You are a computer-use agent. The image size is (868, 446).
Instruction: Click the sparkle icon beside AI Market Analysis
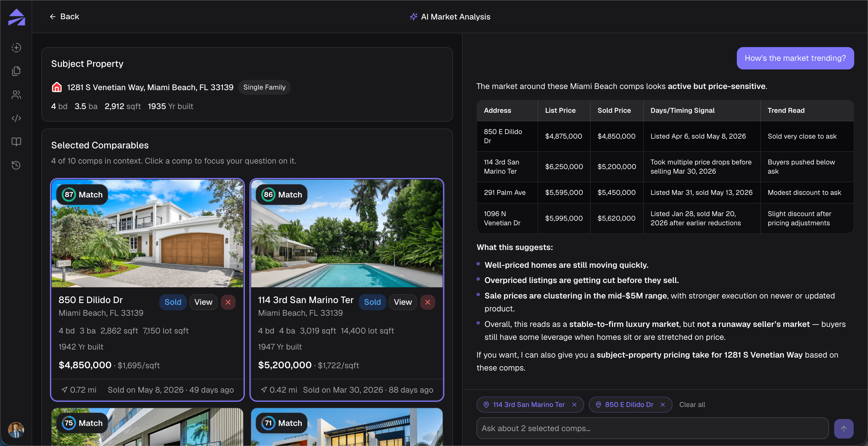[x=413, y=17]
